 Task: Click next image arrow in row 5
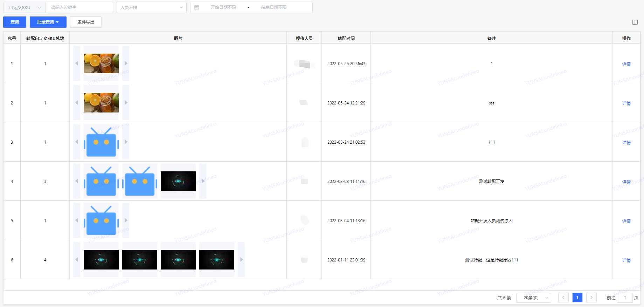click(x=126, y=220)
